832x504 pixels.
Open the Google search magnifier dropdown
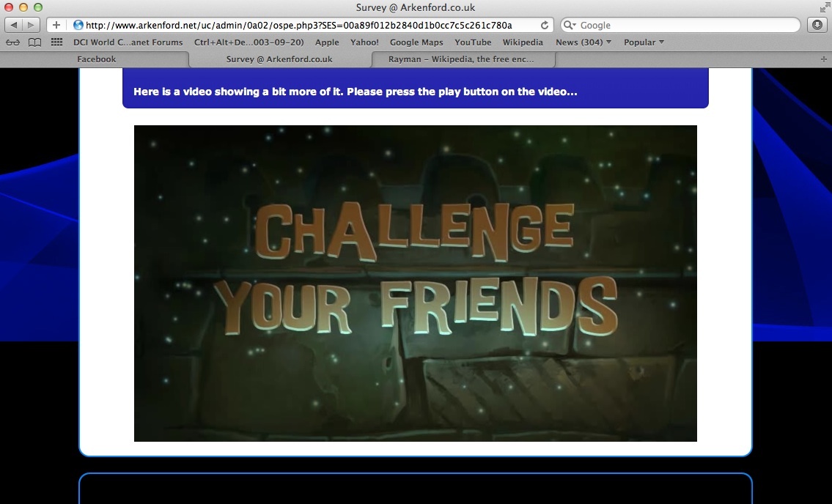[x=571, y=25]
